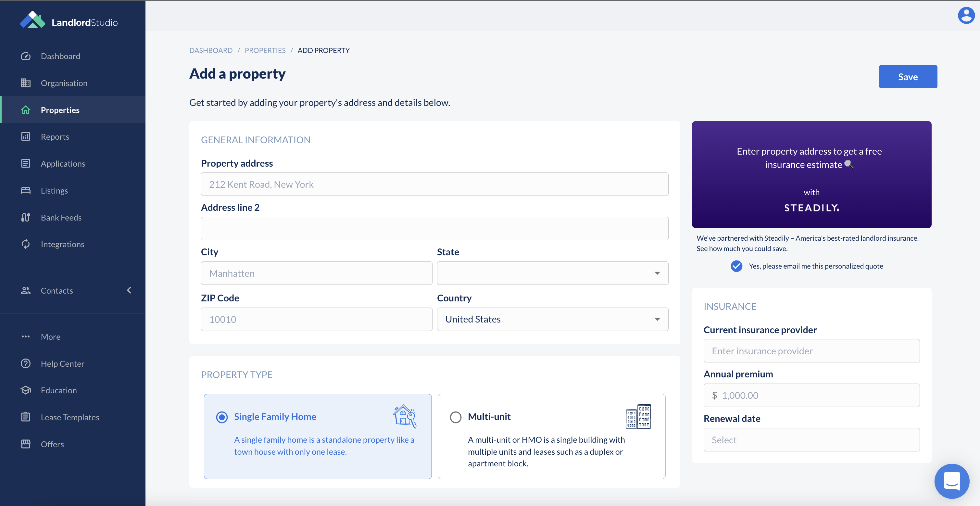The image size is (980, 506).
Task: Click the magnifier icon in insurance banner
Action: pyautogui.click(x=849, y=164)
